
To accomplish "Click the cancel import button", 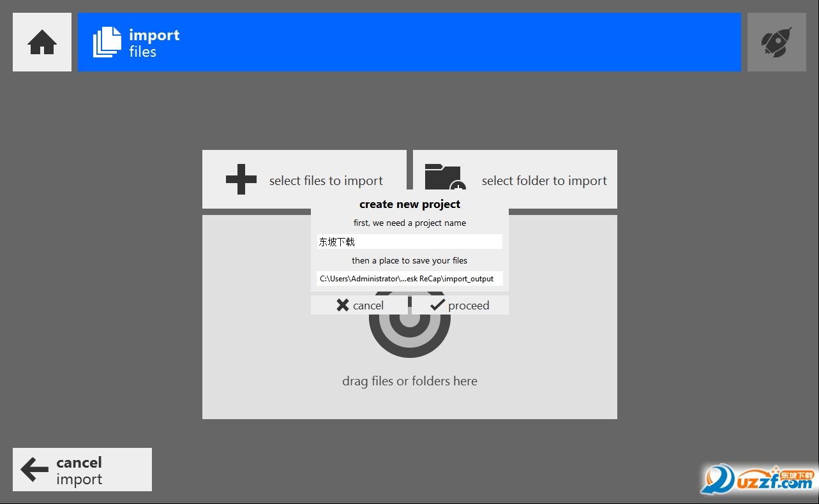I will [82, 470].
